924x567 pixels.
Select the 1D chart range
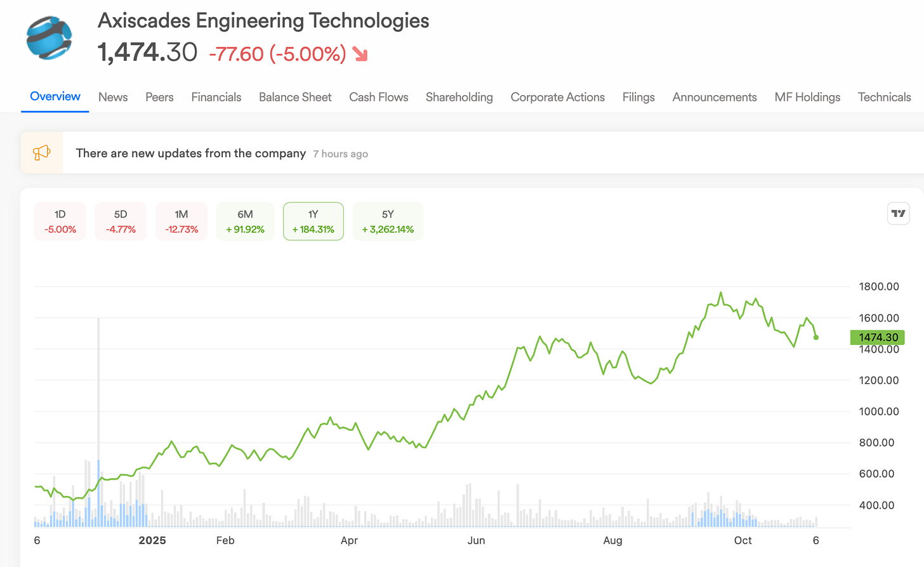[x=60, y=221]
